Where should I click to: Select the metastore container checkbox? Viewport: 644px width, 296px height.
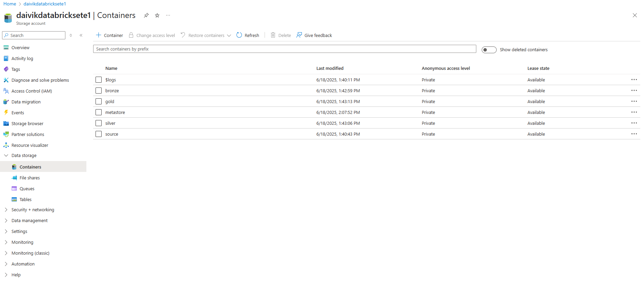click(99, 112)
